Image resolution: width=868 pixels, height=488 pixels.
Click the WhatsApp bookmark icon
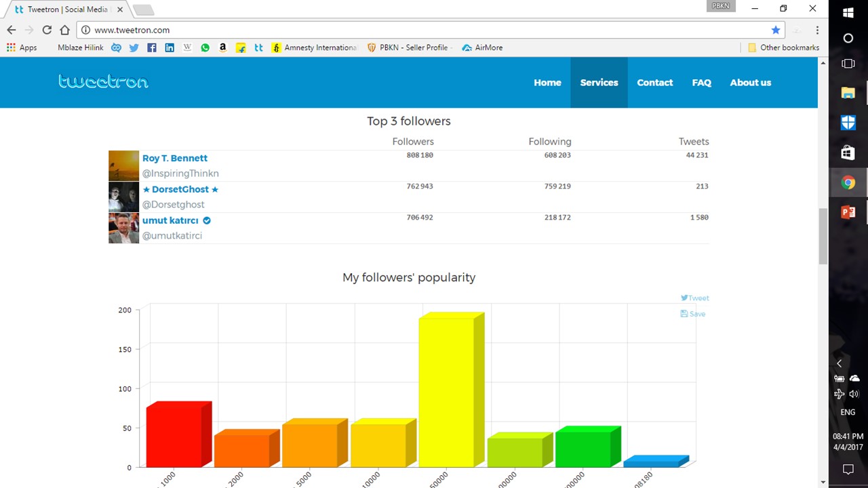coord(205,47)
